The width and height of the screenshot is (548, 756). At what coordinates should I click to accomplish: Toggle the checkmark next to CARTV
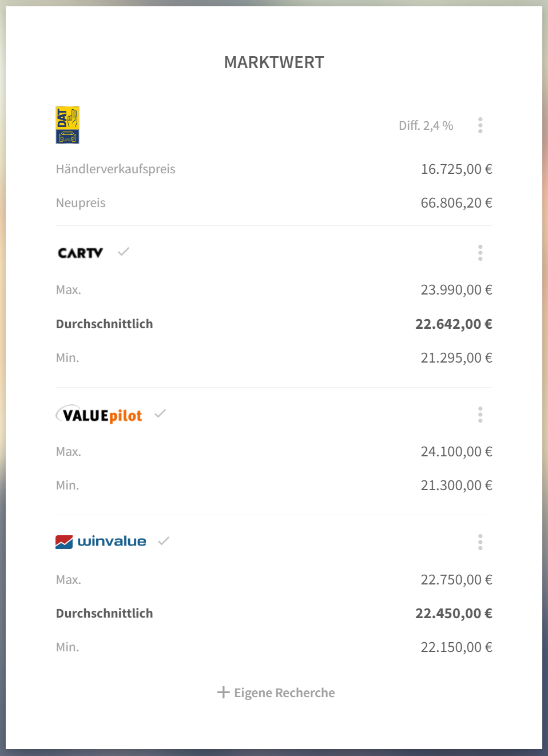[x=124, y=252]
